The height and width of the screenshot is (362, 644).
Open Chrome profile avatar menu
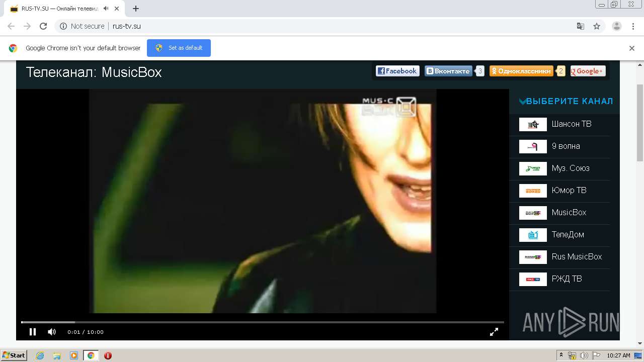click(617, 26)
